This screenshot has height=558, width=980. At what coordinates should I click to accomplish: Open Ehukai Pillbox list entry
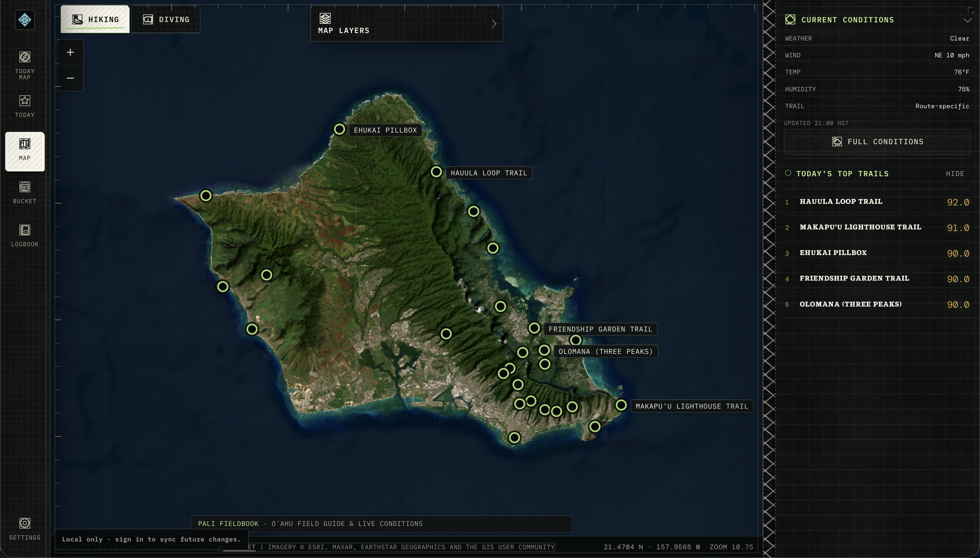pyautogui.click(x=877, y=253)
